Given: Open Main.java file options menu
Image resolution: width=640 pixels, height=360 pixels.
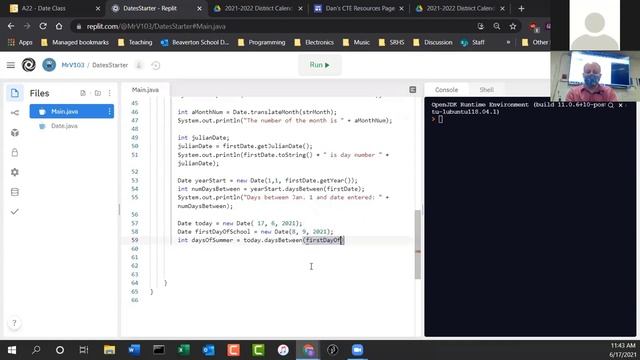Looking at the screenshot, I should [x=109, y=111].
